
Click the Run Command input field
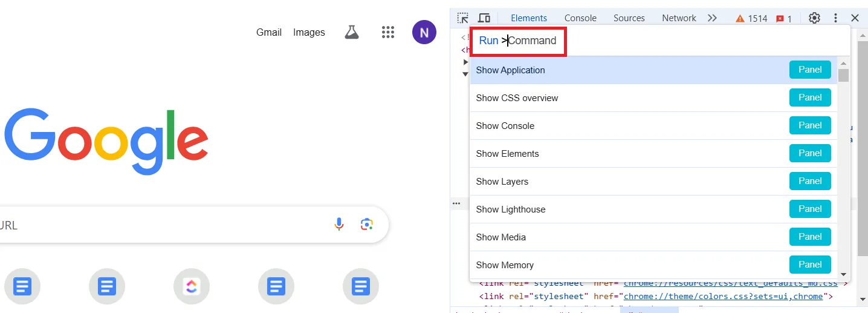(x=659, y=41)
